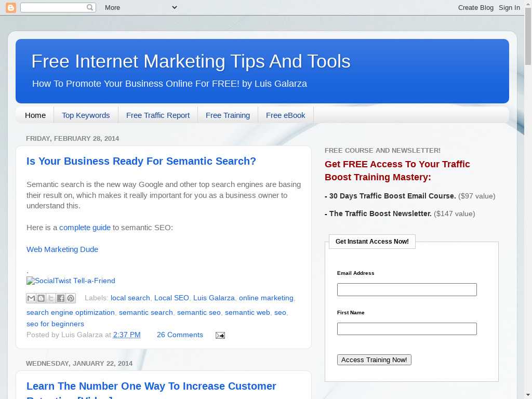
Task: Click the email post envelope icon
Action: point(220,335)
